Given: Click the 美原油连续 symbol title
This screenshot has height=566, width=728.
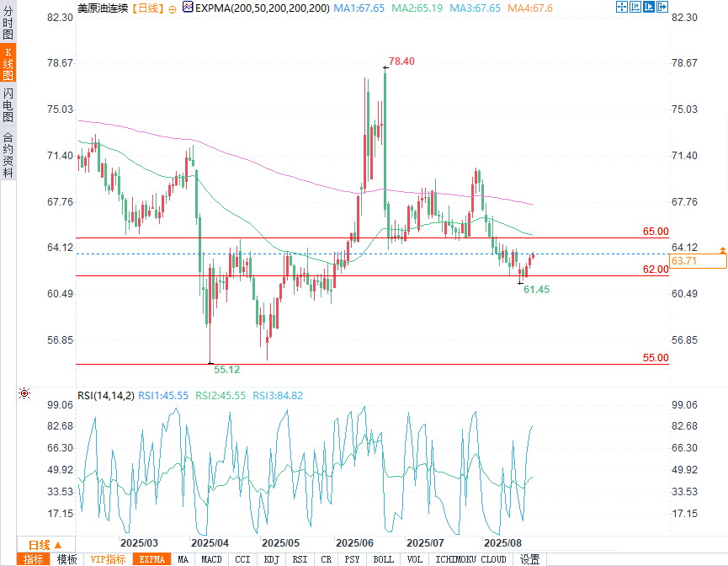Looking at the screenshot, I should coord(102,8).
